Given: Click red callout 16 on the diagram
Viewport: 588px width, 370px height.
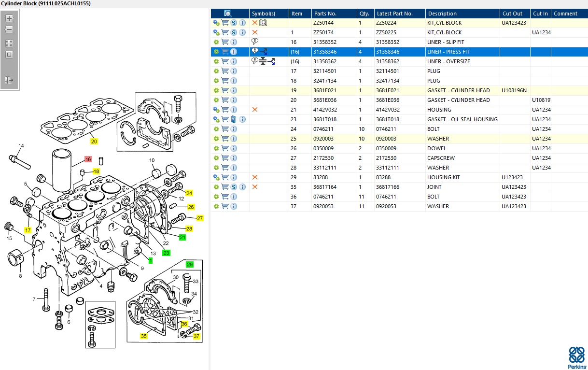Looking at the screenshot, I should [x=88, y=159].
